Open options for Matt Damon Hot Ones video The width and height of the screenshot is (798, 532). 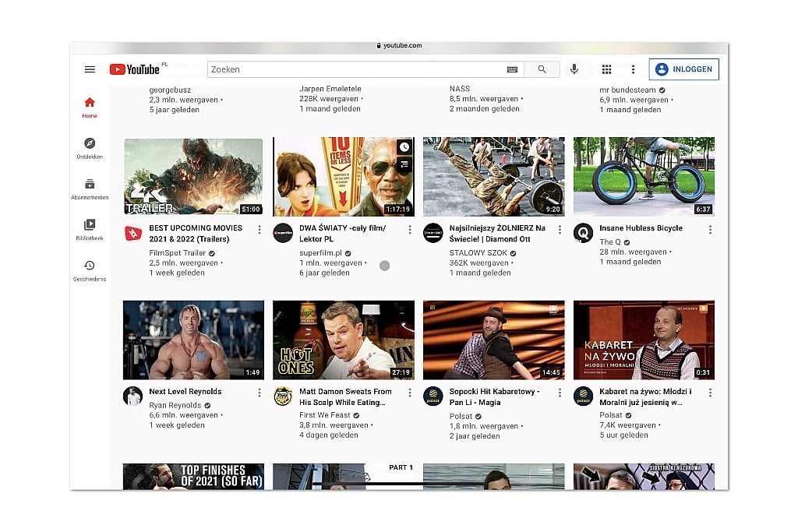(410, 393)
